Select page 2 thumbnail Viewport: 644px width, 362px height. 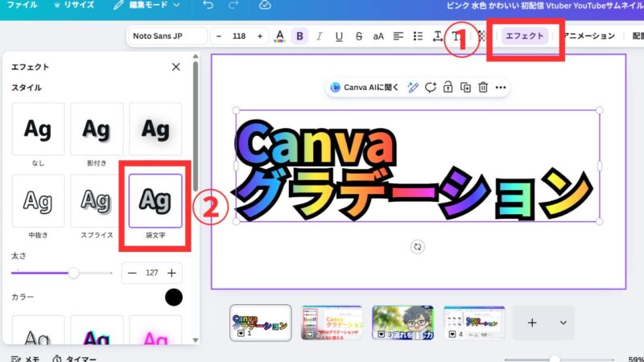(332, 323)
